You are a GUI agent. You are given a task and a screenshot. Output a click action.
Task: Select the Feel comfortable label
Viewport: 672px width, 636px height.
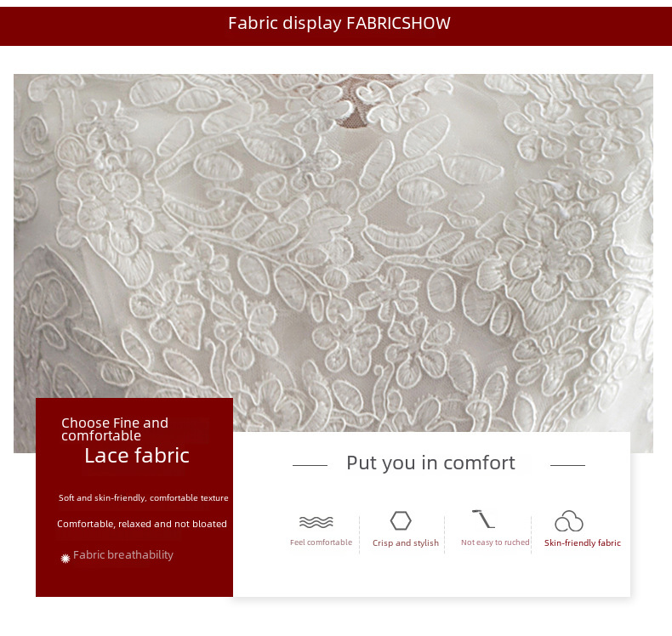tap(321, 542)
